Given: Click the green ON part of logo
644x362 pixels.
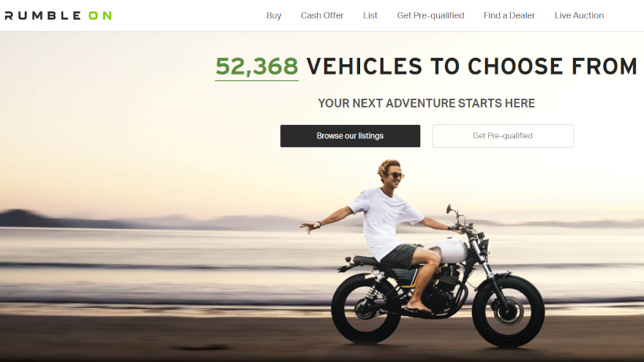Looking at the screenshot, I should click(x=100, y=15).
